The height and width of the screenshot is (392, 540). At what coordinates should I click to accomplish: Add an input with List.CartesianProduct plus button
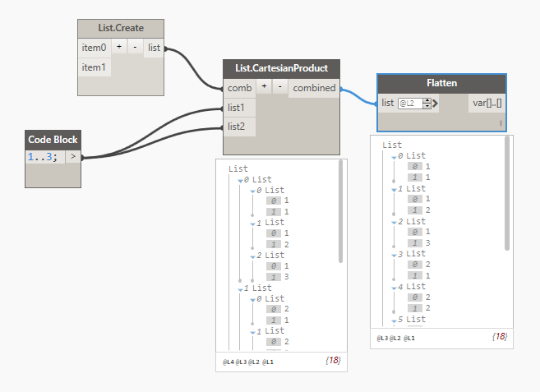(x=265, y=87)
